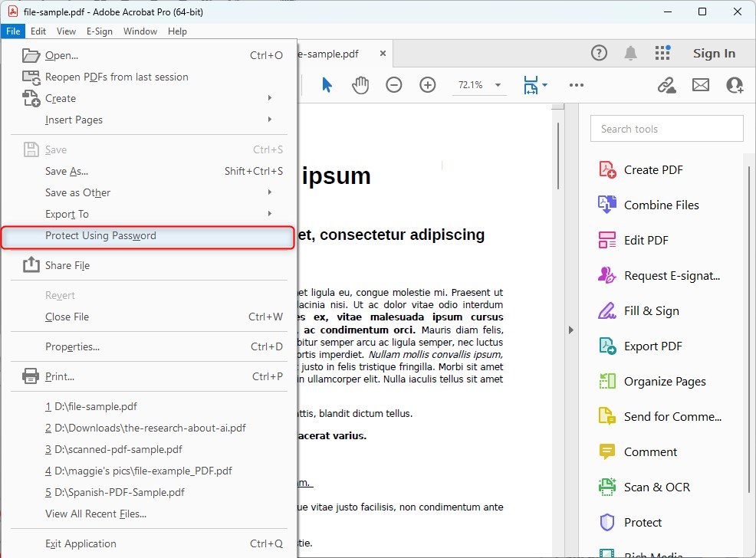Collapse the right tools pane
The image size is (756, 558).
click(570, 330)
